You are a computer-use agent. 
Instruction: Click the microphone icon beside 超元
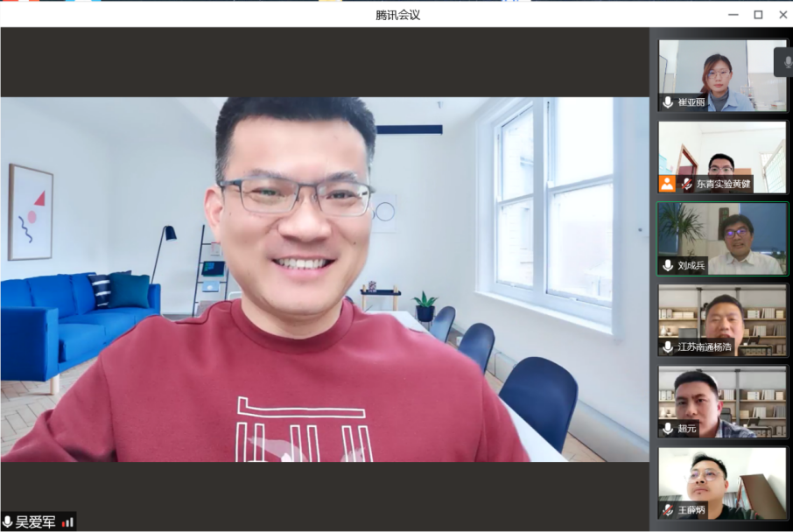668,429
